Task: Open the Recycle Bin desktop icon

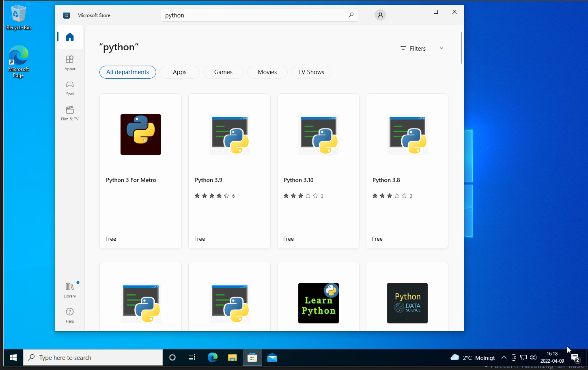Action: click(x=18, y=17)
